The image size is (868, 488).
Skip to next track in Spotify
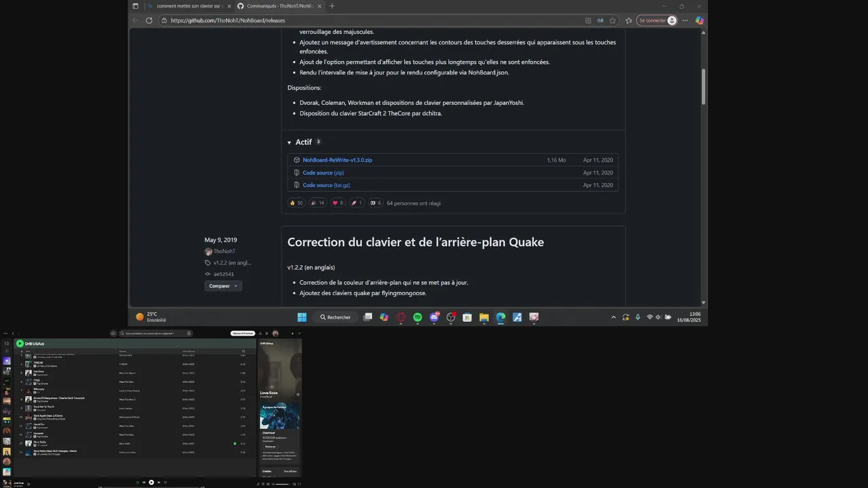click(x=159, y=483)
